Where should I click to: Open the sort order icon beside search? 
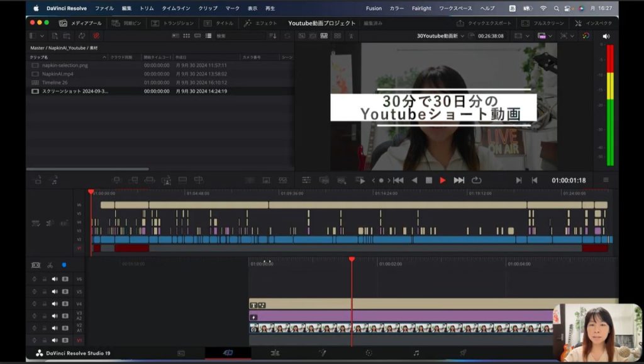click(272, 36)
